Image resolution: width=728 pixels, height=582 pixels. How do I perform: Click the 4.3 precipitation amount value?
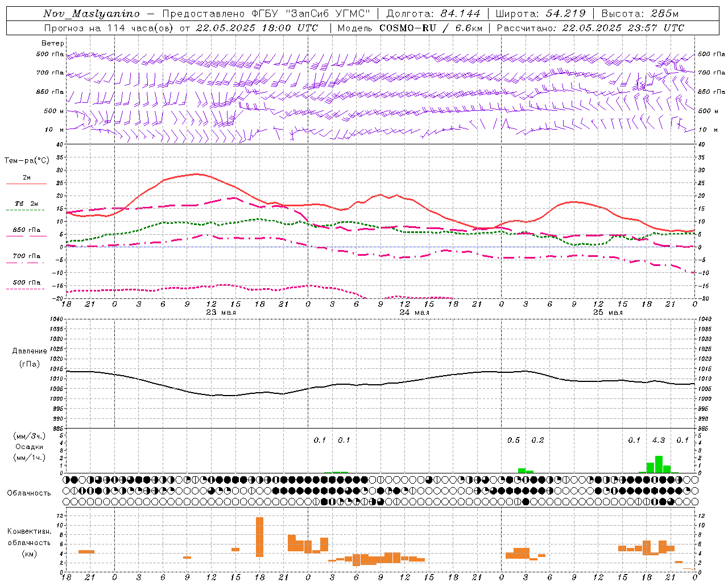pyautogui.click(x=659, y=440)
